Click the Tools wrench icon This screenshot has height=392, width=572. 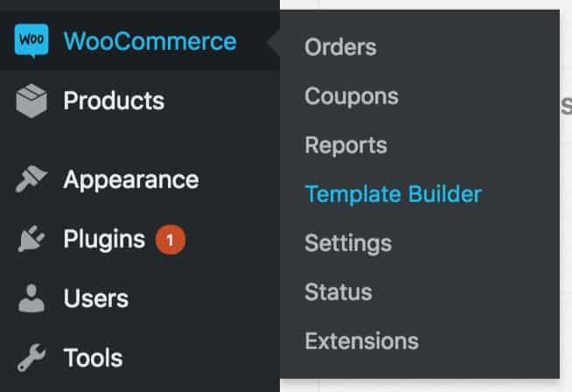tap(31, 357)
